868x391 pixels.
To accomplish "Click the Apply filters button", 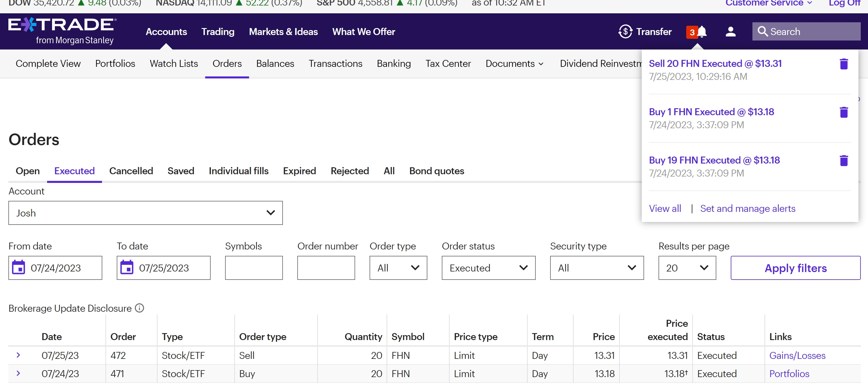I will (x=795, y=267).
